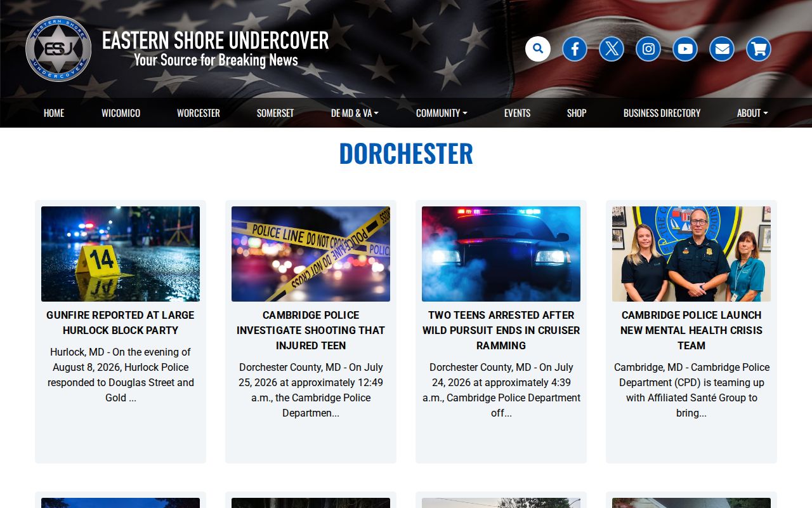This screenshot has height=508, width=812.
Task: Click the July 24, 2026 pursuit excerpt
Action: 501,390
